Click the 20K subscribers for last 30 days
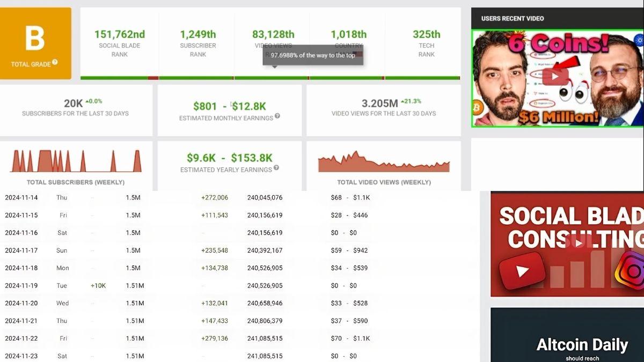 [x=73, y=103]
